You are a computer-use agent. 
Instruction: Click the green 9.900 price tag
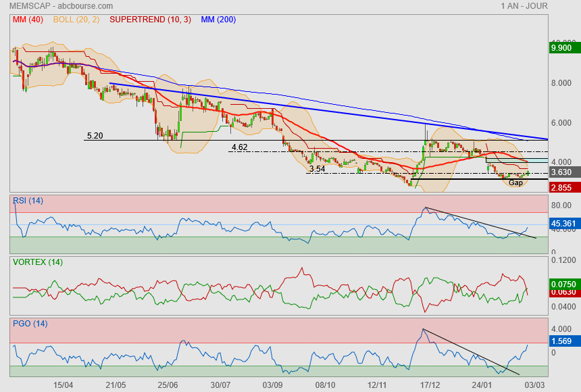(565, 48)
